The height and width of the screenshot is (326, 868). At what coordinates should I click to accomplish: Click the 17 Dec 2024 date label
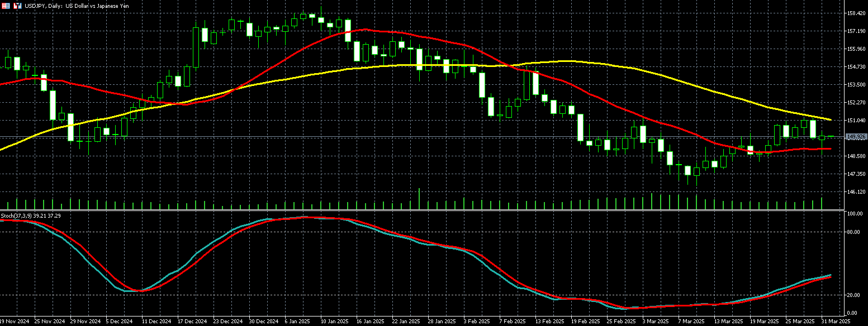(192, 322)
